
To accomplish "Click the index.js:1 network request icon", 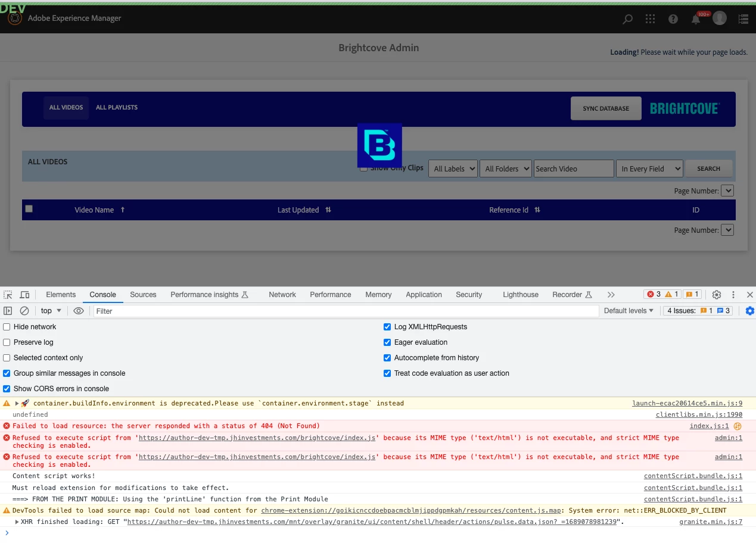I will (x=738, y=426).
